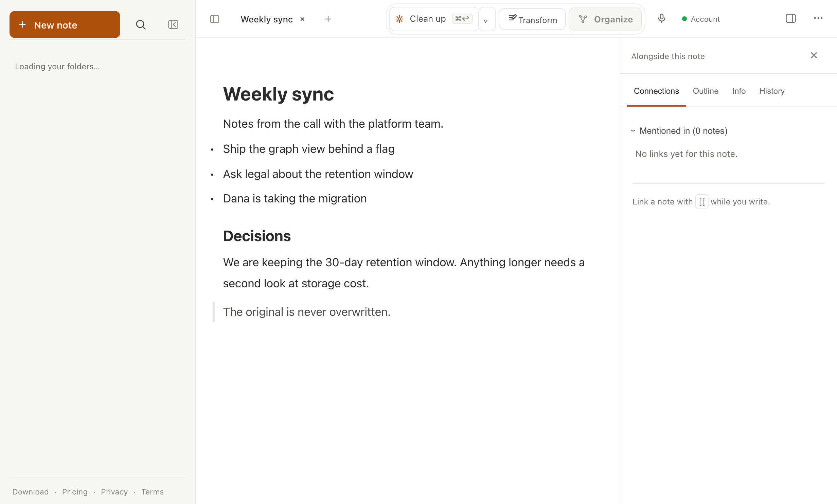Open the Pricing link in footer
Screen dimensions: 837x504
[75, 492]
